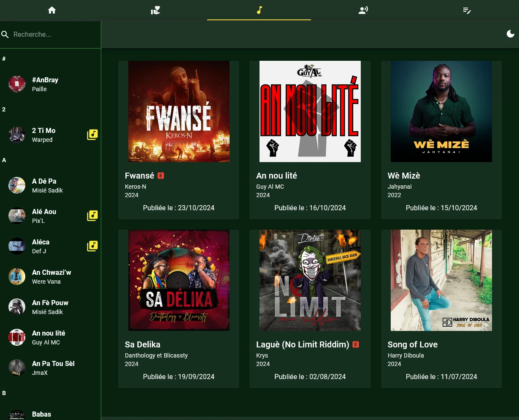The height and width of the screenshot is (420, 519).
Task: Click the explicit E badge next to Fwansé
Action: coord(161,176)
